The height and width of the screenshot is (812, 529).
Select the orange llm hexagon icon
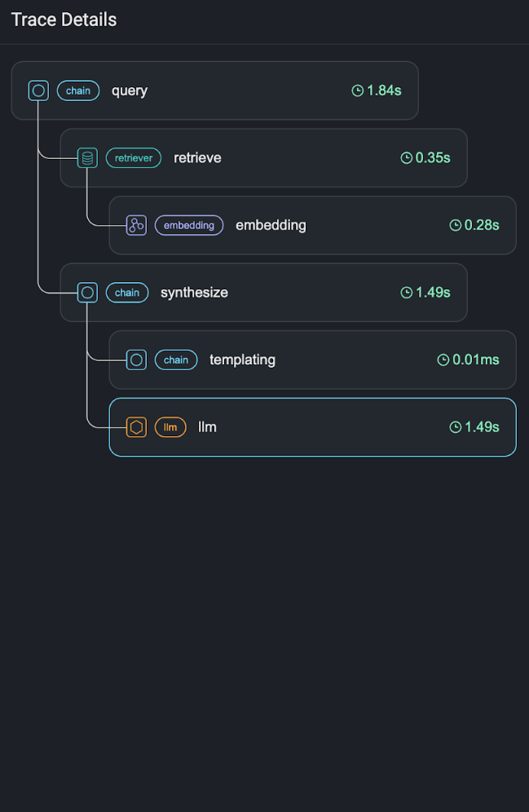136,426
